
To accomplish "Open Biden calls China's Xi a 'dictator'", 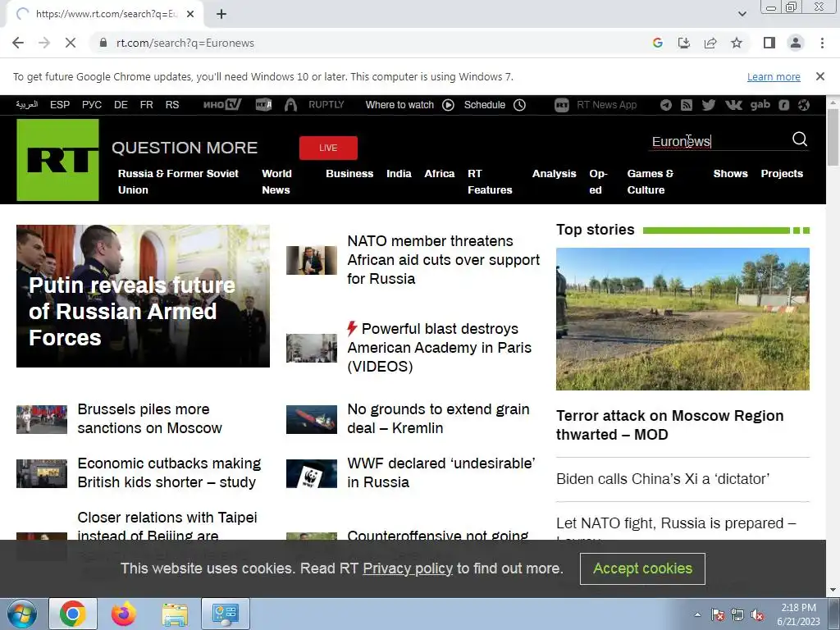I will pyautogui.click(x=663, y=479).
